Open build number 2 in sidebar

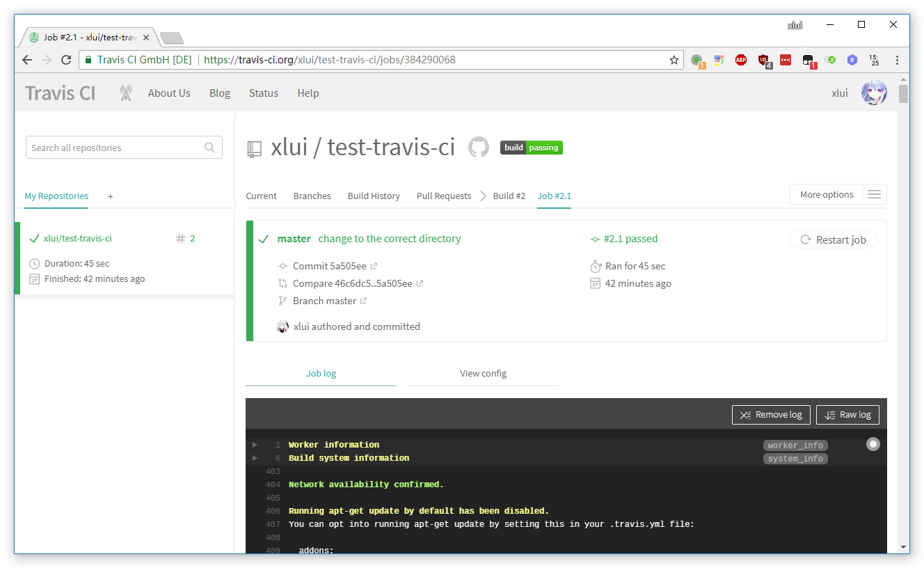click(192, 239)
